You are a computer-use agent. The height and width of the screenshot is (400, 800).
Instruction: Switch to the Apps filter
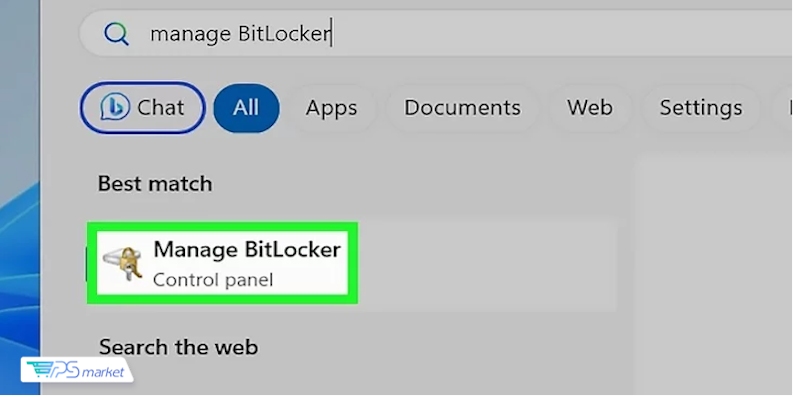tap(331, 107)
